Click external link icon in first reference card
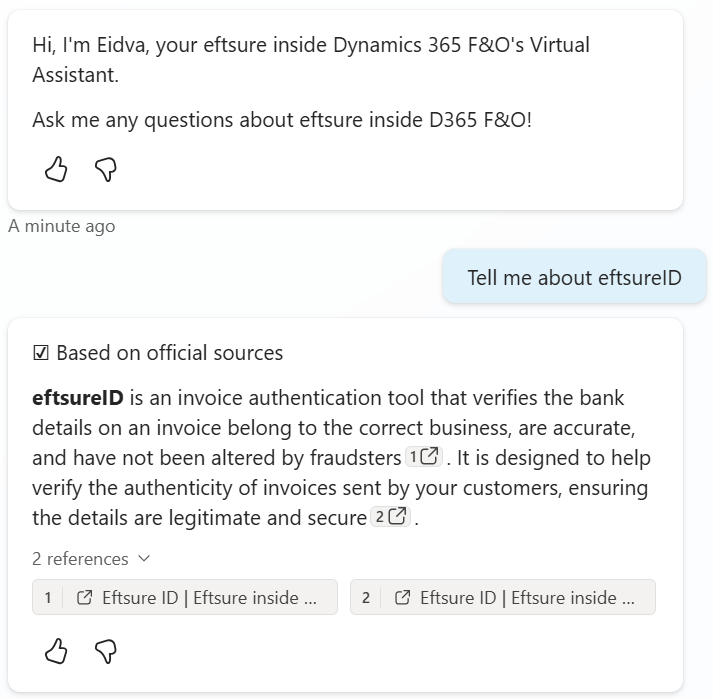Viewport: 713px width, 699px height. click(85, 598)
